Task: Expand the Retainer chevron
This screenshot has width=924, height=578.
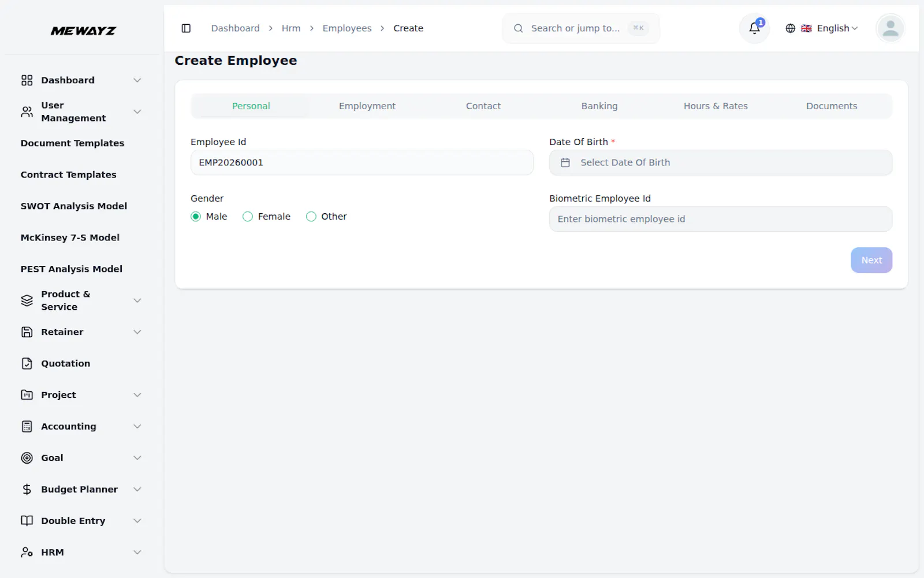Action: (137, 332)
